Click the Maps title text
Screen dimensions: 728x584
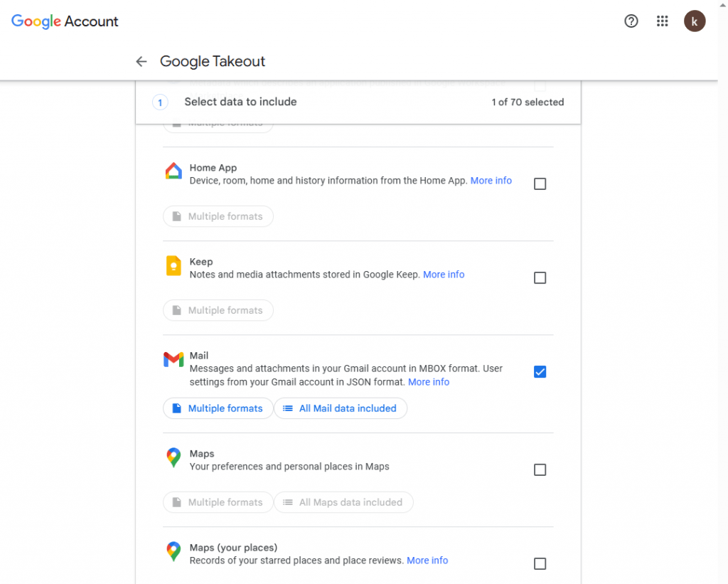coord(202,453)
